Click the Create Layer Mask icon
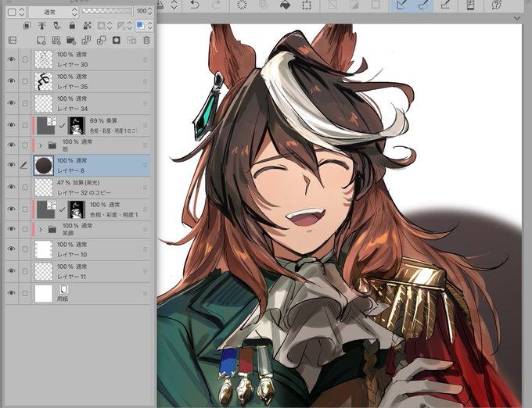 (x=117, y=41)
